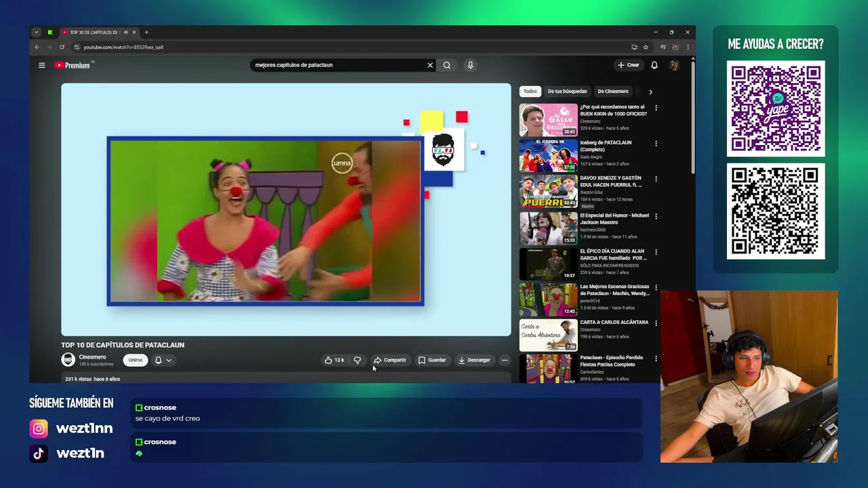Open options menu for Iceberg de PATACLAUN
The image size is (868, 488).
tap(656, 144)
